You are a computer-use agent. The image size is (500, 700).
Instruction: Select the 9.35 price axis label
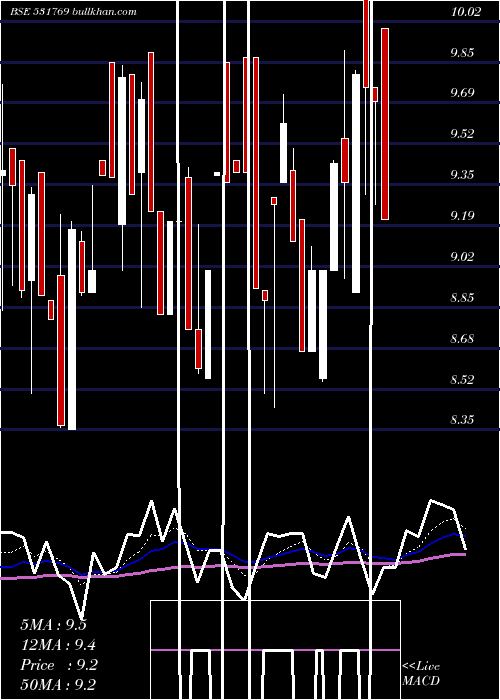tap(462, 175)
